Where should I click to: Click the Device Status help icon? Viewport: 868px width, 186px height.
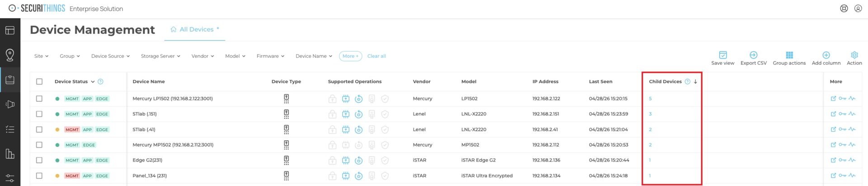[100, 81]
